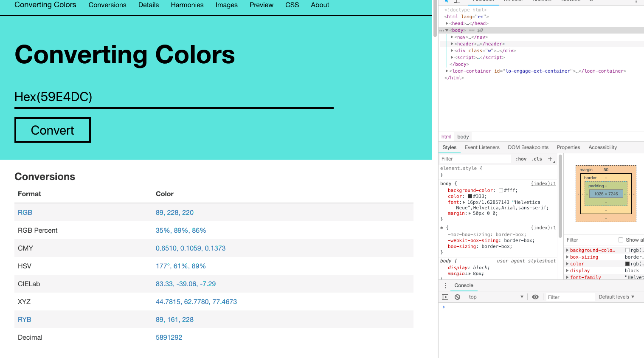Switch to the Event Listeners tab

coord(482,147)
